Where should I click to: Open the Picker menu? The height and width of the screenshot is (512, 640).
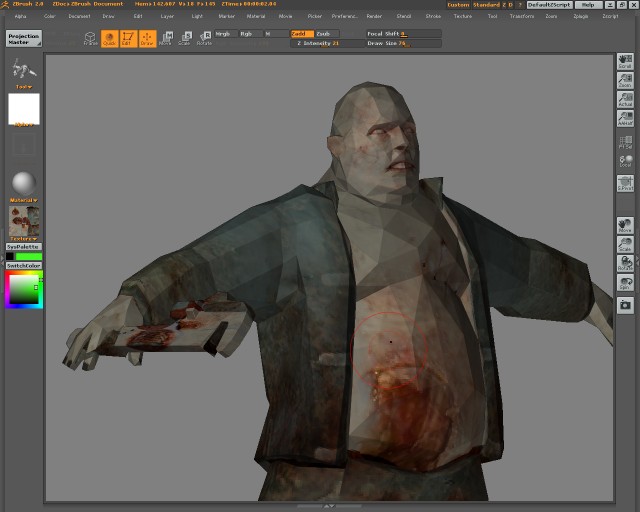click(x=315, y=16)
